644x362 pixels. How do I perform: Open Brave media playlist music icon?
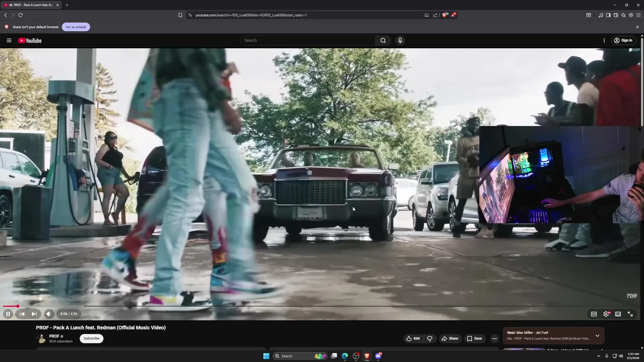click(601, 15)
